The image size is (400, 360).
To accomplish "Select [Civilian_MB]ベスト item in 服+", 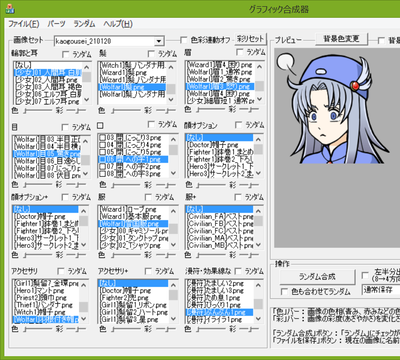I will coord(220,245).
